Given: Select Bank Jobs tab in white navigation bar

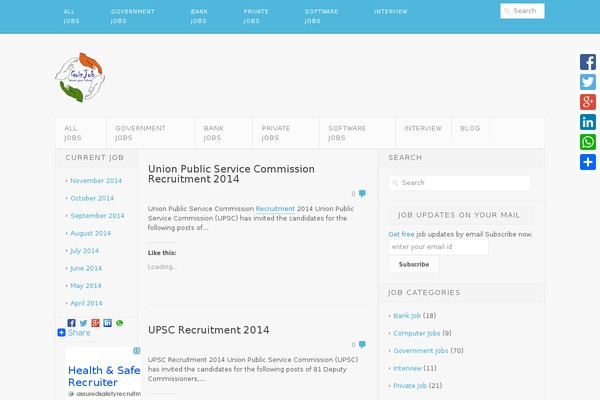Looking at the screenshot, I should [223, 133].
